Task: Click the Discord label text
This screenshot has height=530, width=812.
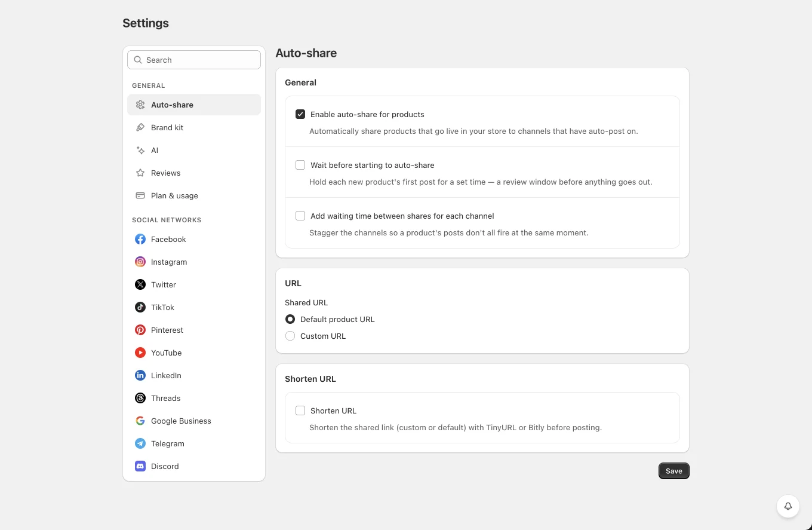Action: [165, 466]
